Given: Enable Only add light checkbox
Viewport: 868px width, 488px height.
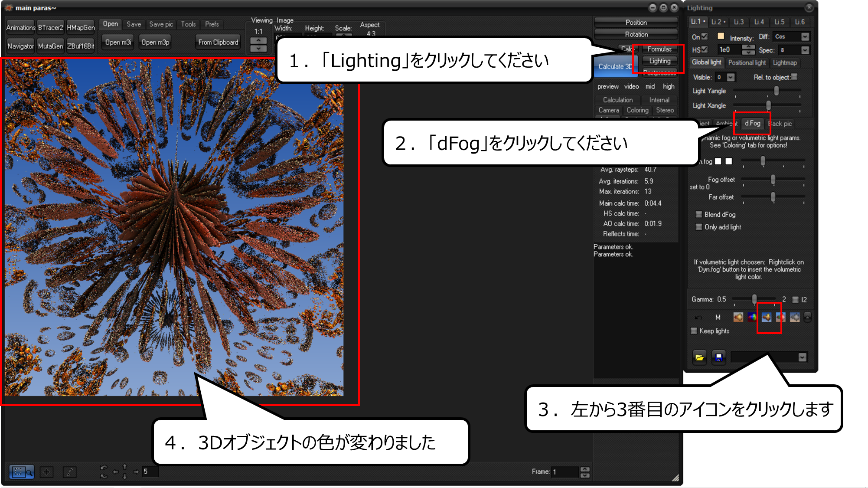Looking at the screenshot, I should (x=698, y=227).
